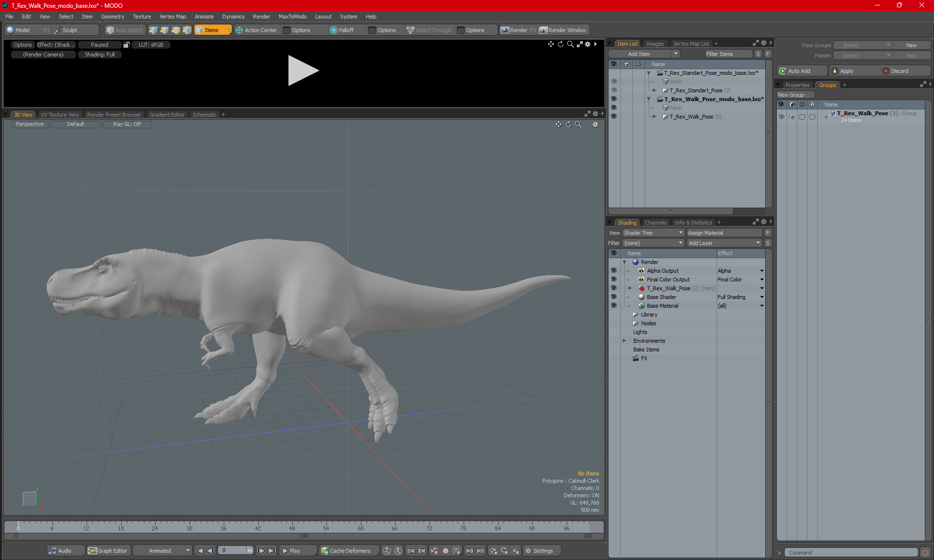The image size is (934, 560).
Task: Switch to UV Texture View tab
Action: coord(59,115)
